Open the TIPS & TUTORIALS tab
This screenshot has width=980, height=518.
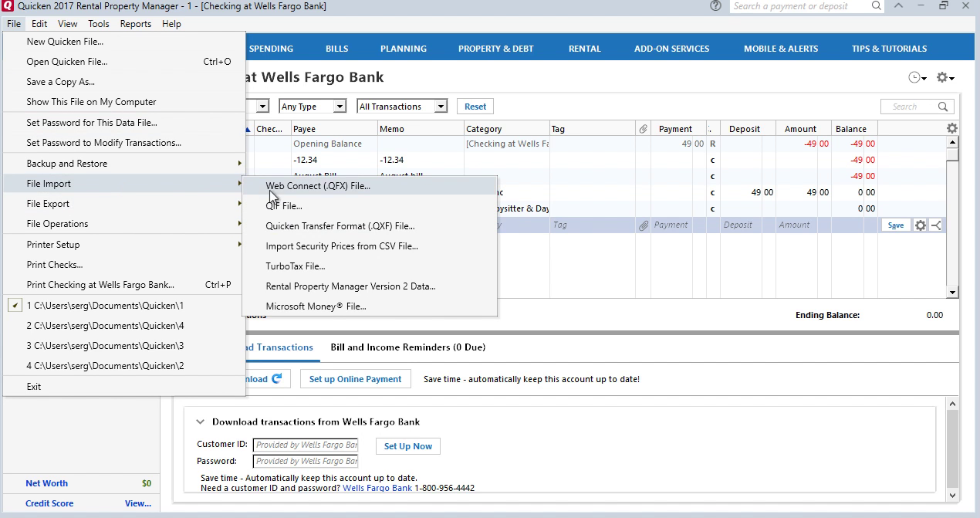pos(890,49)
